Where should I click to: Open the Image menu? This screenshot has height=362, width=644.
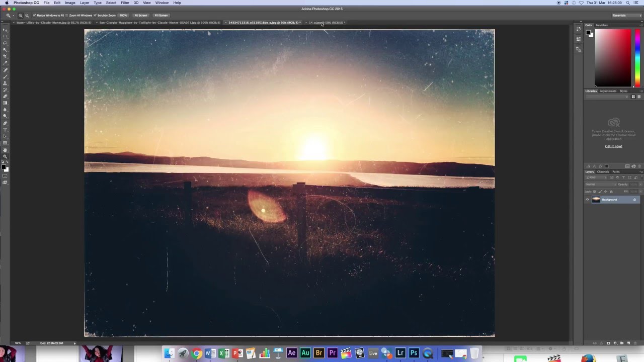click(70, 3)
